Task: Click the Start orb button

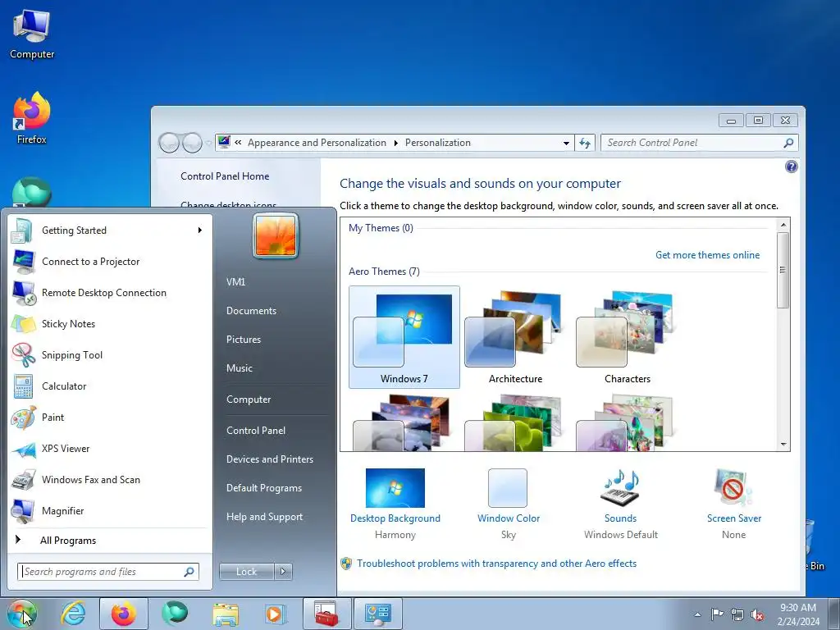Action: (x=21, y=614)
